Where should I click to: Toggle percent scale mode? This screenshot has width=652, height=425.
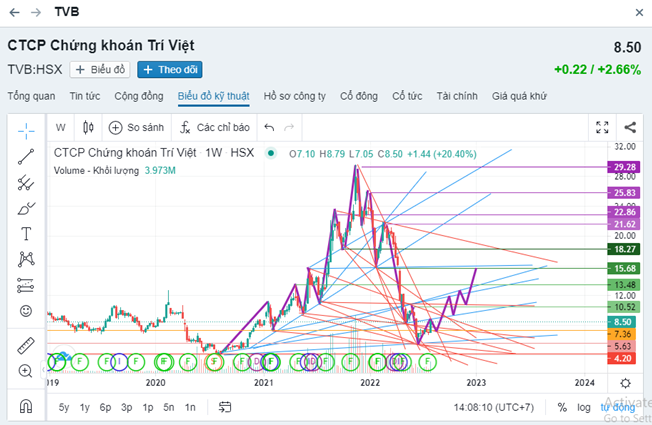coord(562,407)
